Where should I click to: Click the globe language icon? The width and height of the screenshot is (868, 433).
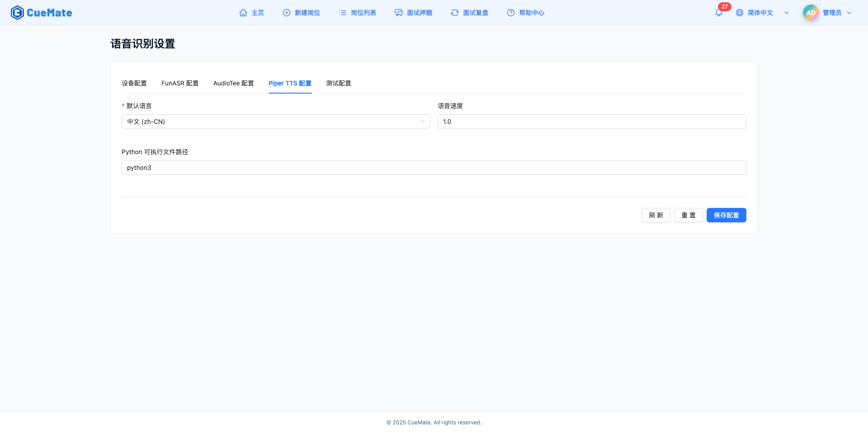pos(740,13)
